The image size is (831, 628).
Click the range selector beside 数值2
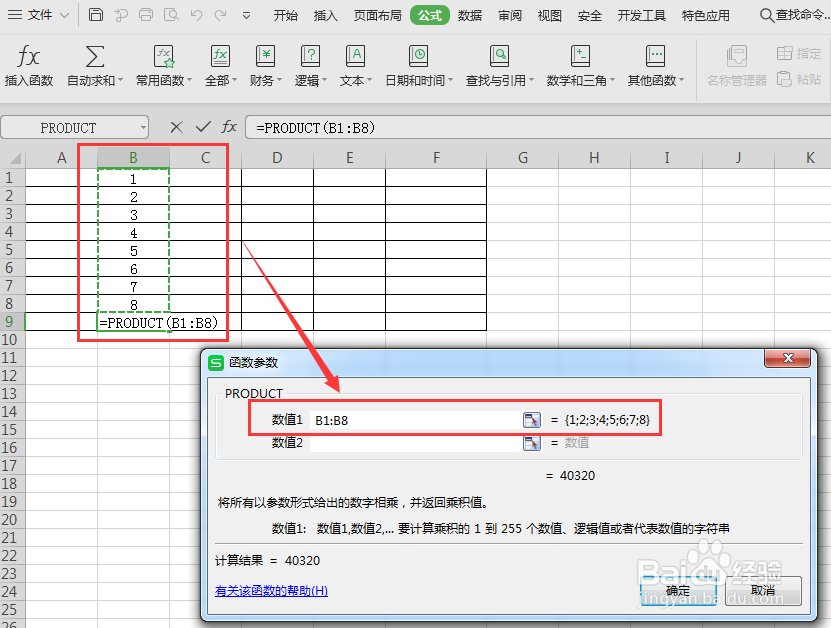tap(531, 443)
